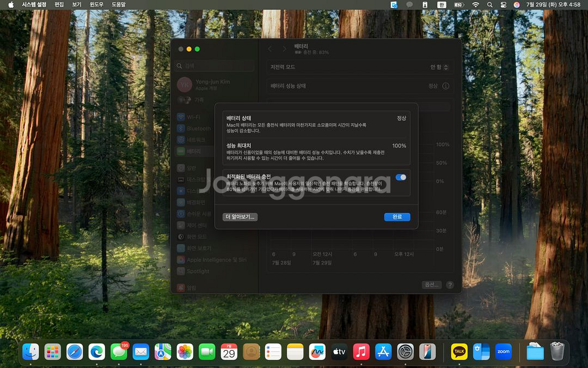This screenshot has height=368, width=588.
Task: Open Apple TV from the Dock
Action: (x=339, y=352)
